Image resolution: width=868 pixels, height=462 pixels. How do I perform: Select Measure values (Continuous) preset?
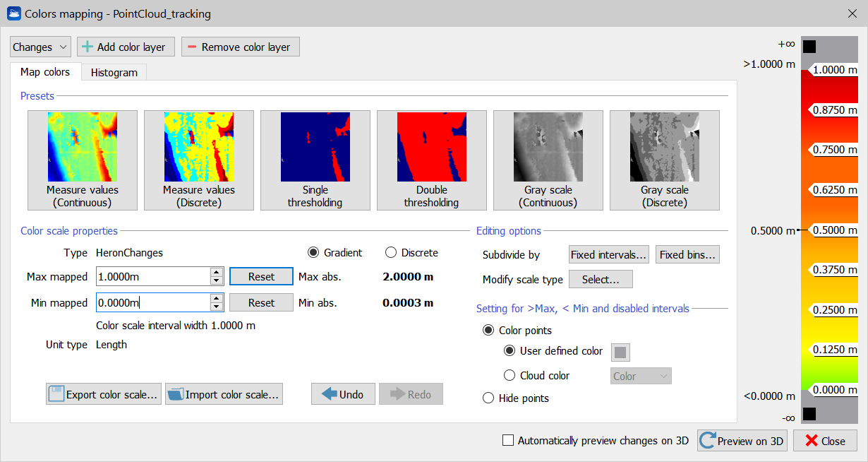coord(83,160)
